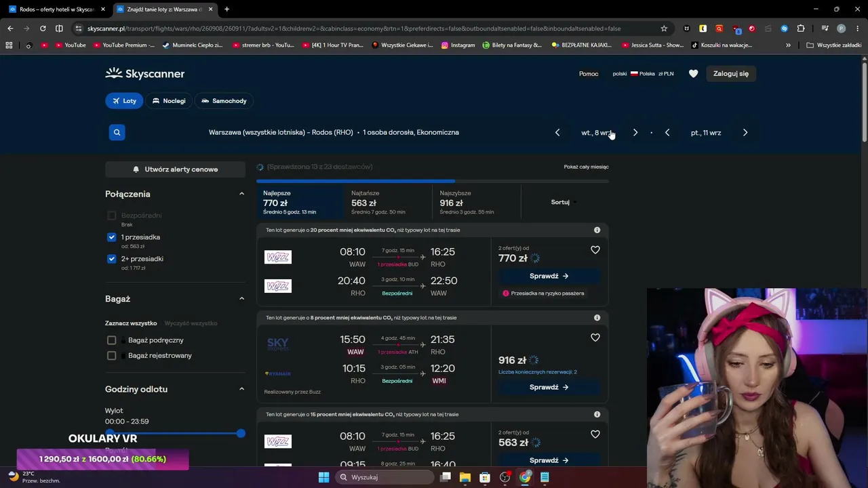
Task: Go to previous return date before pt., 11 wrz
Action: coord(667,133)
